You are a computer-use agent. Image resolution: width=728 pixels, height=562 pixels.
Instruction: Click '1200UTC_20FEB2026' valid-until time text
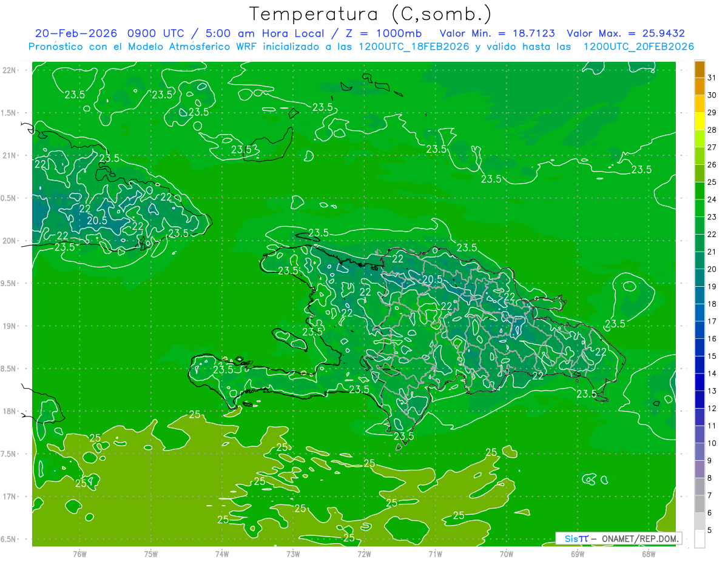point(638,47)
